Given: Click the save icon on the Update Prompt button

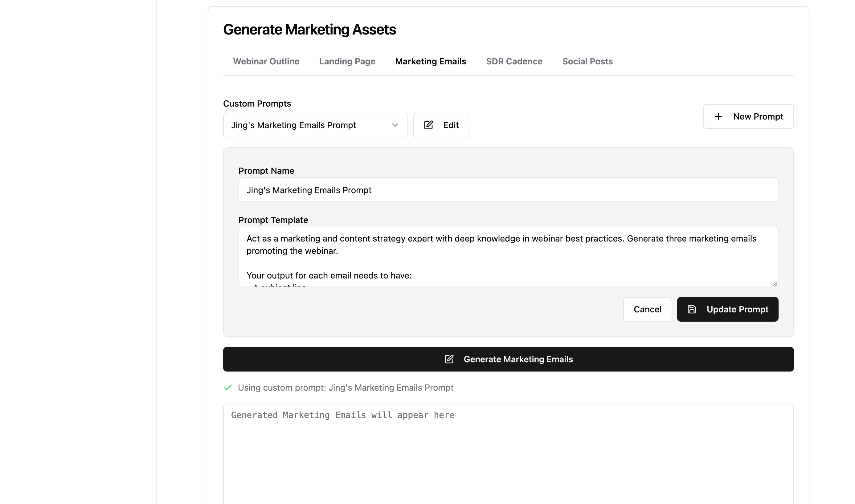Looking at the screenshot, I should pyautogui.click(x=692, y=309).
